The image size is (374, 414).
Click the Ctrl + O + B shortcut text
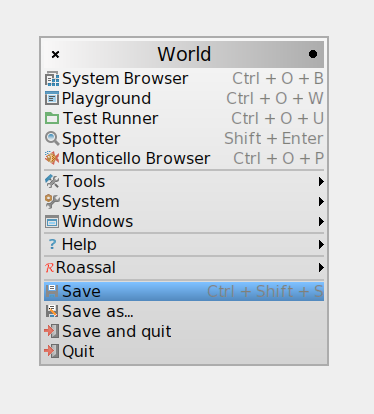pyautogui.click(x=278, y=79)
